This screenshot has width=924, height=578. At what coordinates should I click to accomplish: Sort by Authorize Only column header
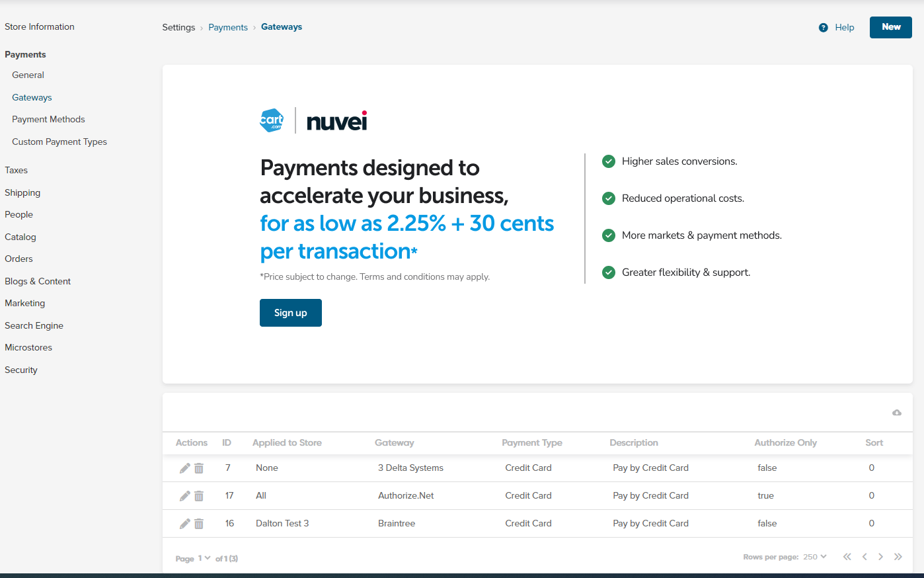click(x=786, y=443)
